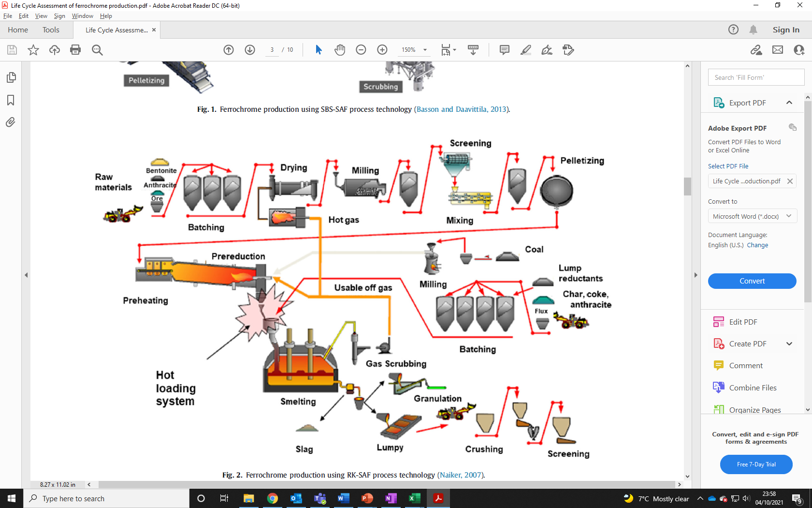The height and width of the screenshot is (508, 812).
Task: Save the PDF document
Action: click(12, 49)
